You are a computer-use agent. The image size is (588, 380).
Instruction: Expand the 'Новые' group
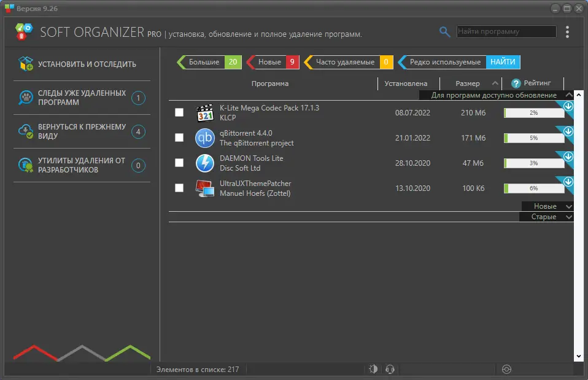[569, 206]
